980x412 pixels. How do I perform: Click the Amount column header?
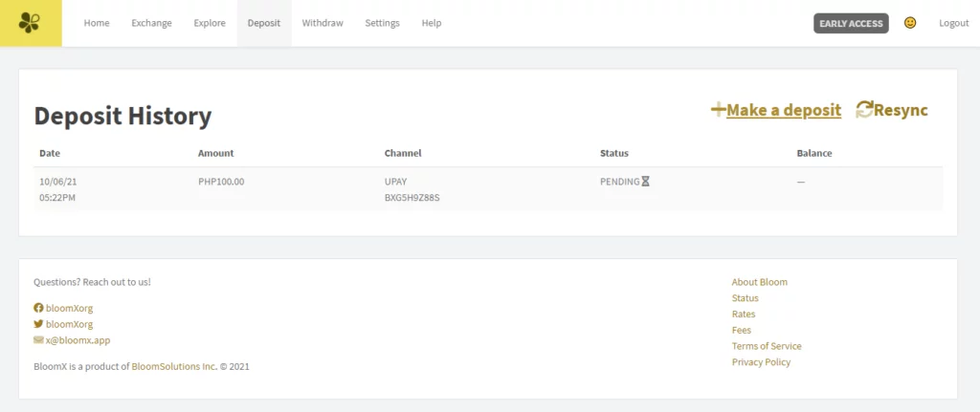[215, 153]
